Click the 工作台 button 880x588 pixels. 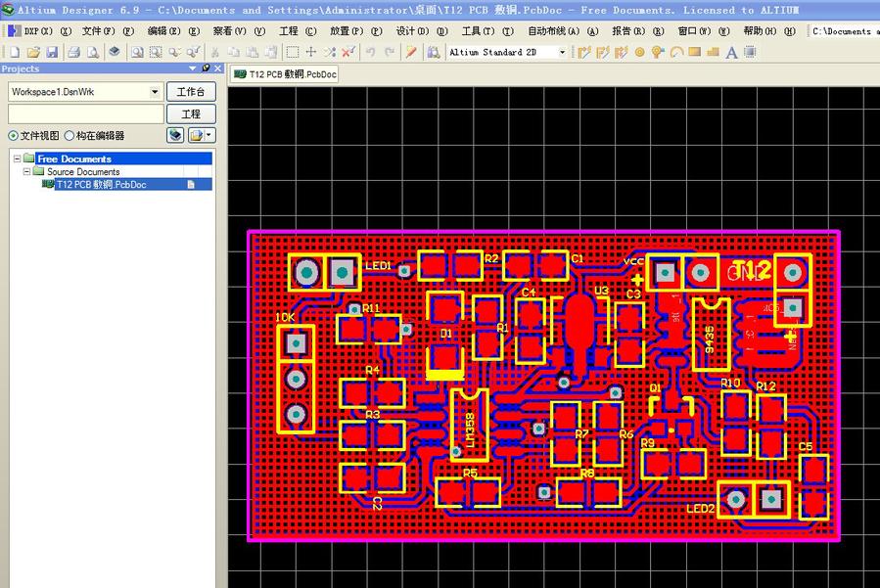(191, 91)
